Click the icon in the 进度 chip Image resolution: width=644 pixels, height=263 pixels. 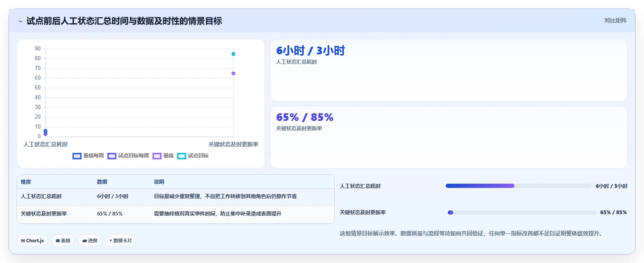85,241
